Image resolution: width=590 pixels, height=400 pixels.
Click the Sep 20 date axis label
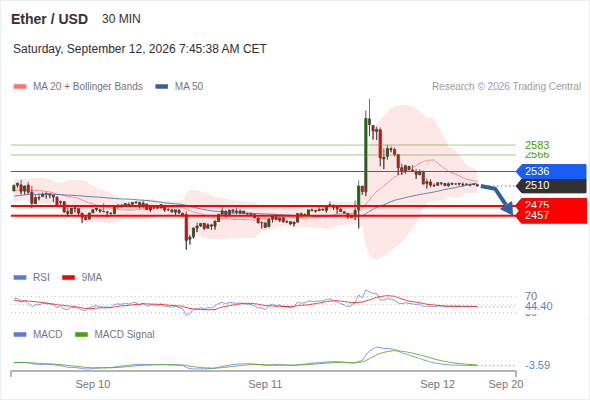click(506, 384)
